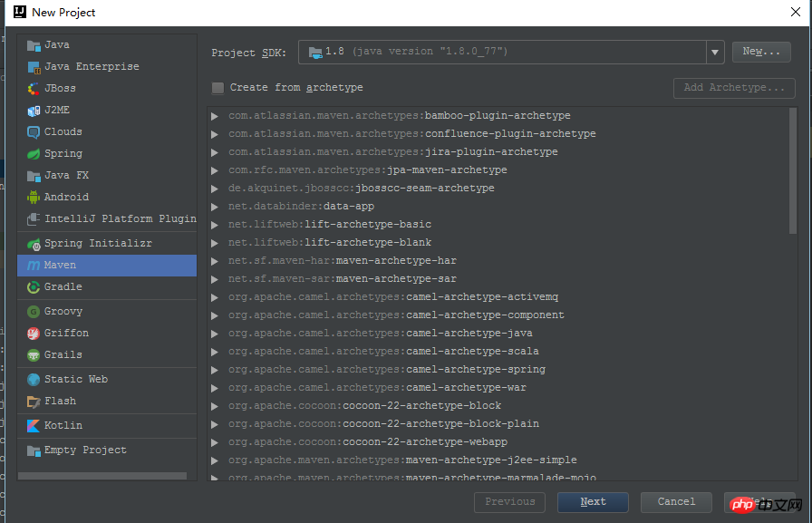Expand jpa-maven-archetype node
The width and height of the screenshot is (812, 523).
(215, 170)
